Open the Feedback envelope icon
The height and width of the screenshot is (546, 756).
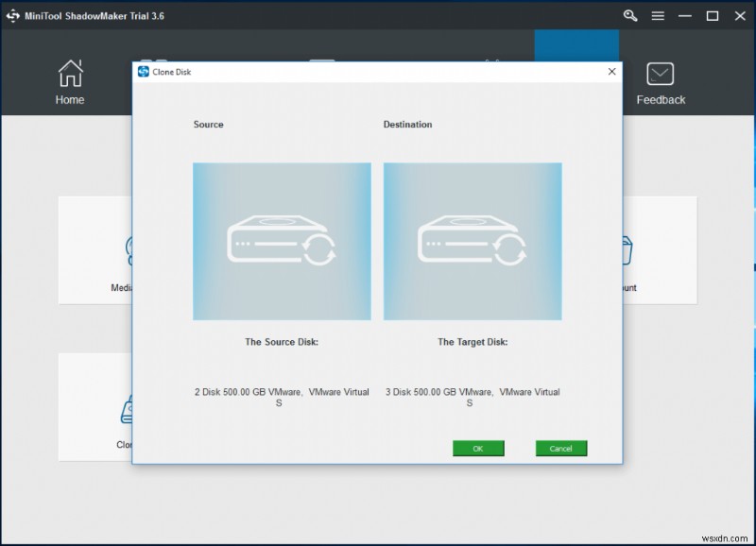point(660,74)
